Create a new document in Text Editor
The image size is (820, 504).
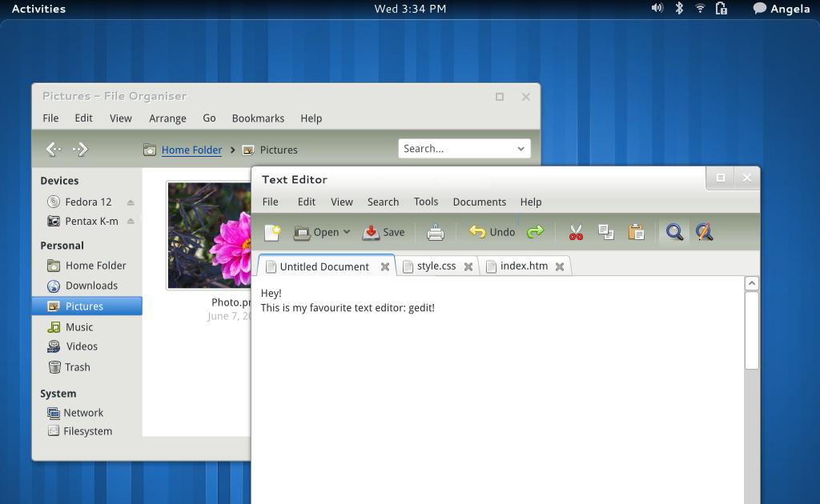pyautogui.click(x=271, y=231)
